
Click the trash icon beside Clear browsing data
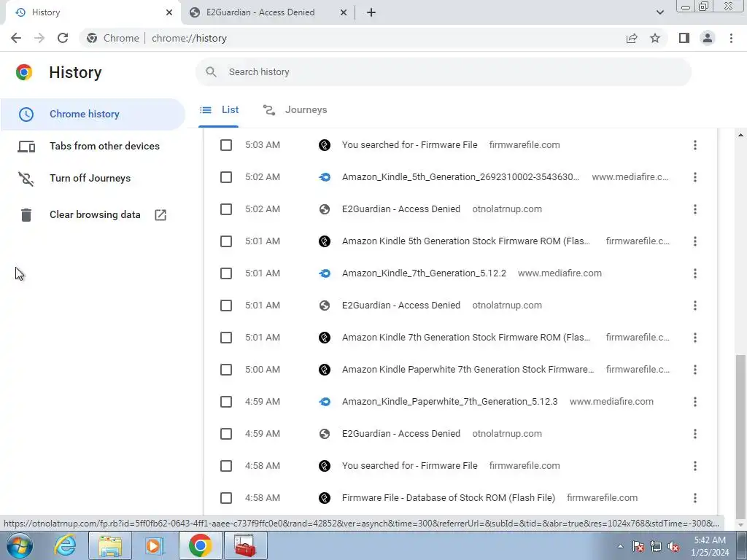coord(26,215)
